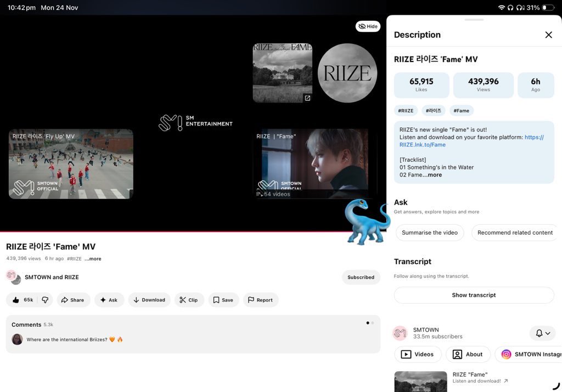Open the RIIZE "Fame" Listen and download card
Screen dimensions: 562x392
(x=474, y=381)
